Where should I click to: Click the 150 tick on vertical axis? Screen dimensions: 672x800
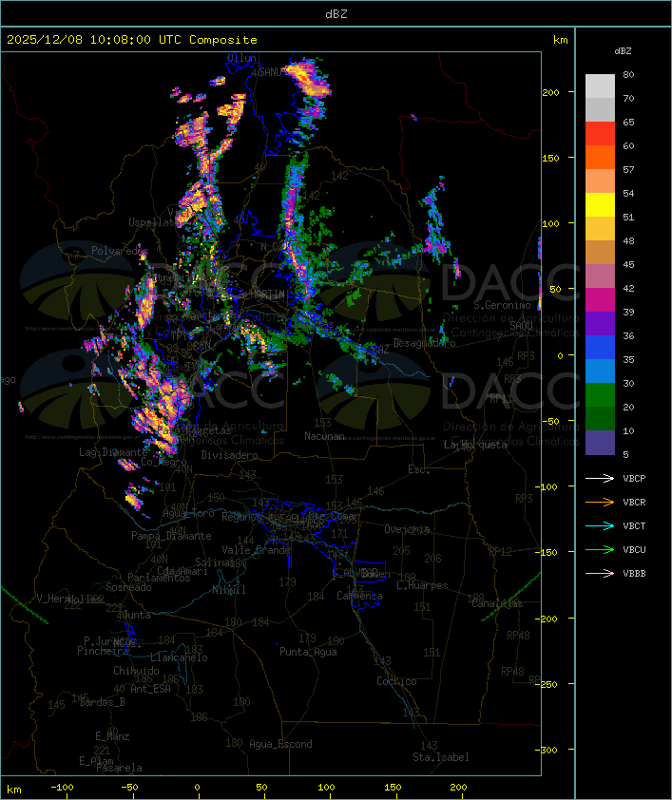coord(550,158)
